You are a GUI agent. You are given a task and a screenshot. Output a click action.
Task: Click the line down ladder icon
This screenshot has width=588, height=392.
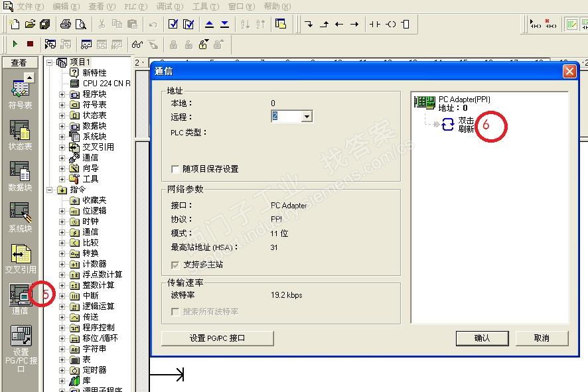(309, 25)
